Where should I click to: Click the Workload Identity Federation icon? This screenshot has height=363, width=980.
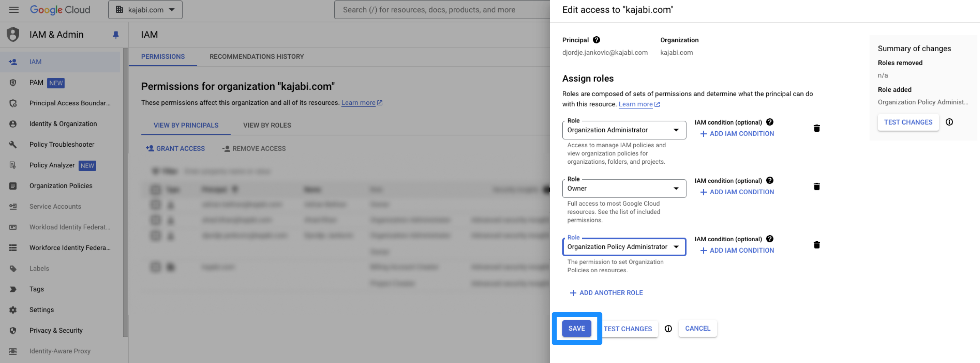click(13, 227)
